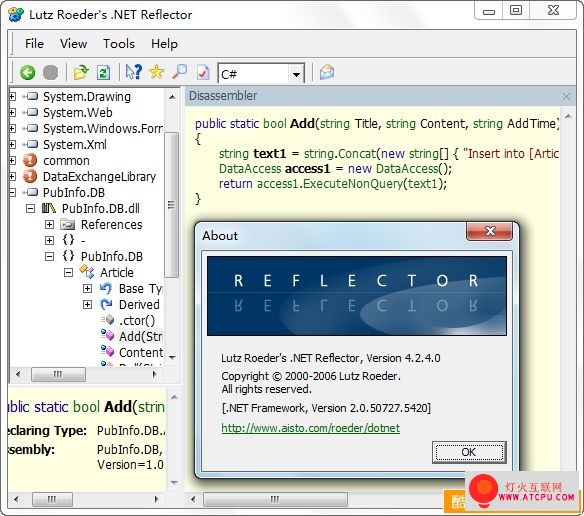
Task: Click the REFLECTOR banner in About dialog
Action: (x=357, y=296)
